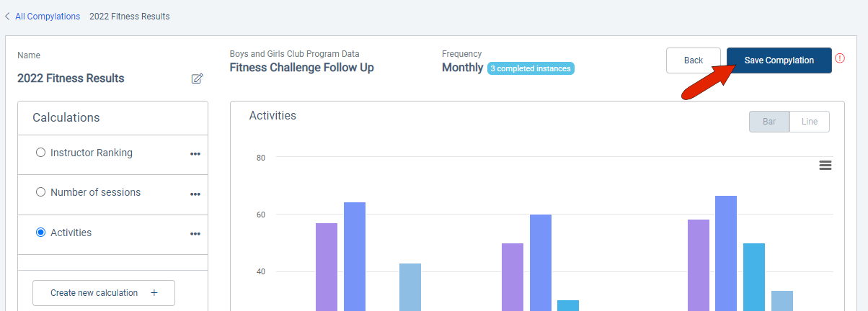This screenshot has width=868, height=311.
Task: Open the chart hamburger menu icon
Action: click(825, 166)
